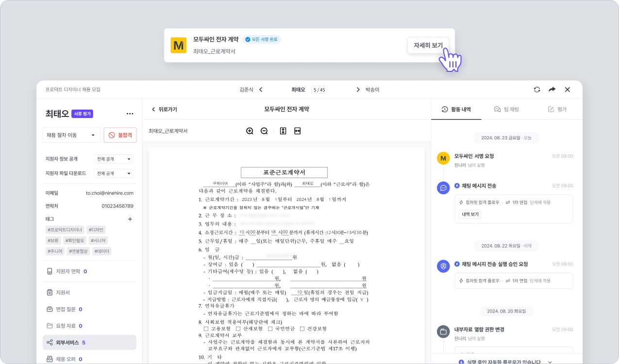Click the 내역 보기 button
The height and width of the screenshot is (364, 619).
coord(470,214)
